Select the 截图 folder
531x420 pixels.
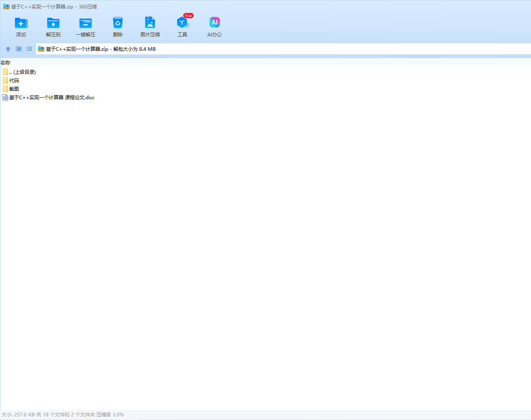coord(11,89)
